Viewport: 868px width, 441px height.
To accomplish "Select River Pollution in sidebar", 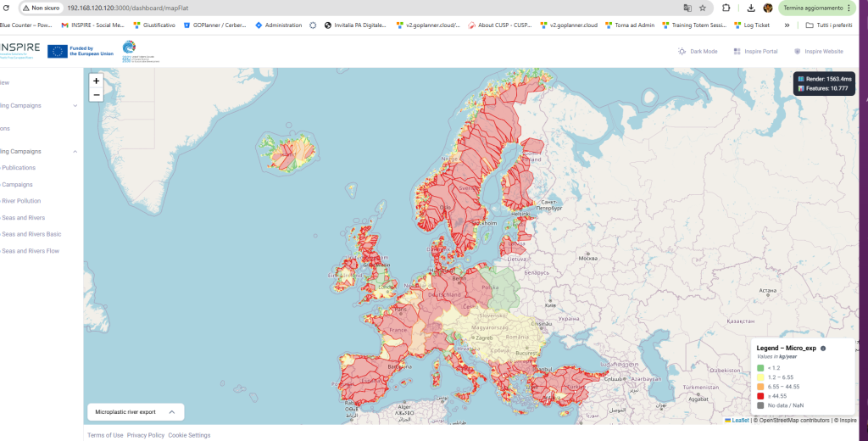I will pos(21,201).
